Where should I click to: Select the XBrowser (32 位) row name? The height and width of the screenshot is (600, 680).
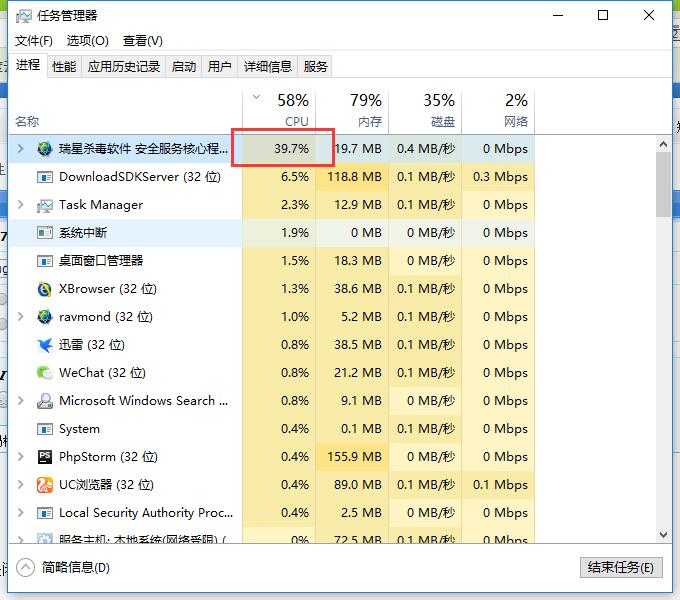click(108, 289)
